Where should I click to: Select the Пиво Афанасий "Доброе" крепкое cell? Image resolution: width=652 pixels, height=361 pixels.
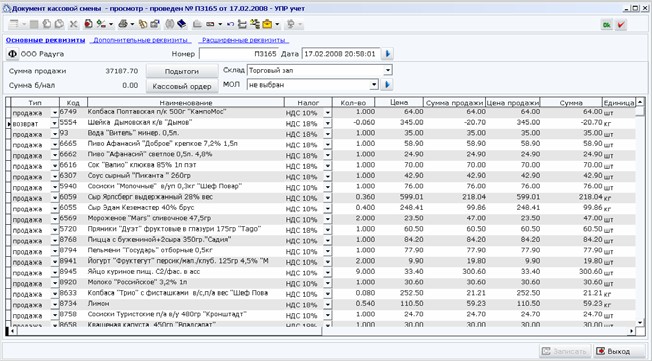(x=186, y=143)
